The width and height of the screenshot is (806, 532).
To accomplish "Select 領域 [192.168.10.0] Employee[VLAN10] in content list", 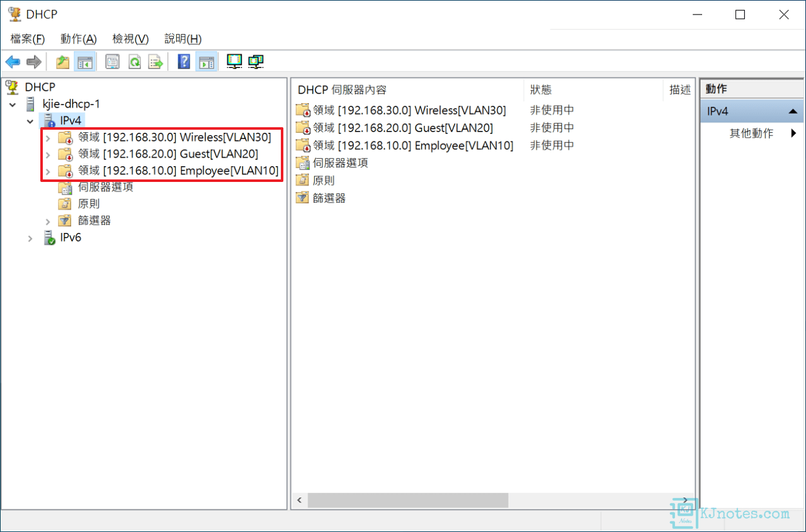I will click(413, 145).
